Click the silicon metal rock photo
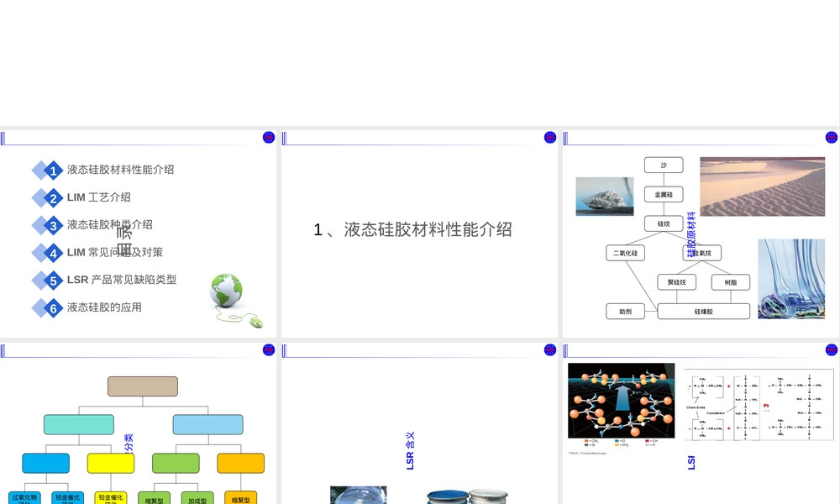 (x=605, y=197)
